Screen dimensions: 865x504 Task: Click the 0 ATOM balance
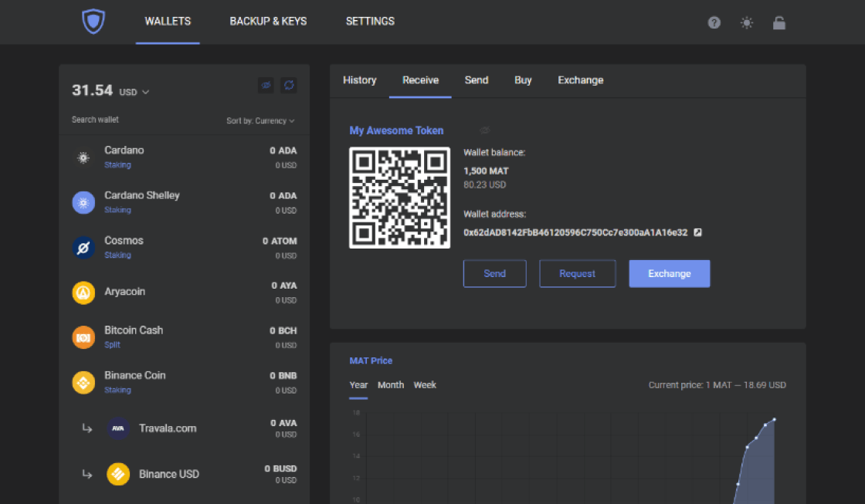pyautogui.click(x=280, y=241)
